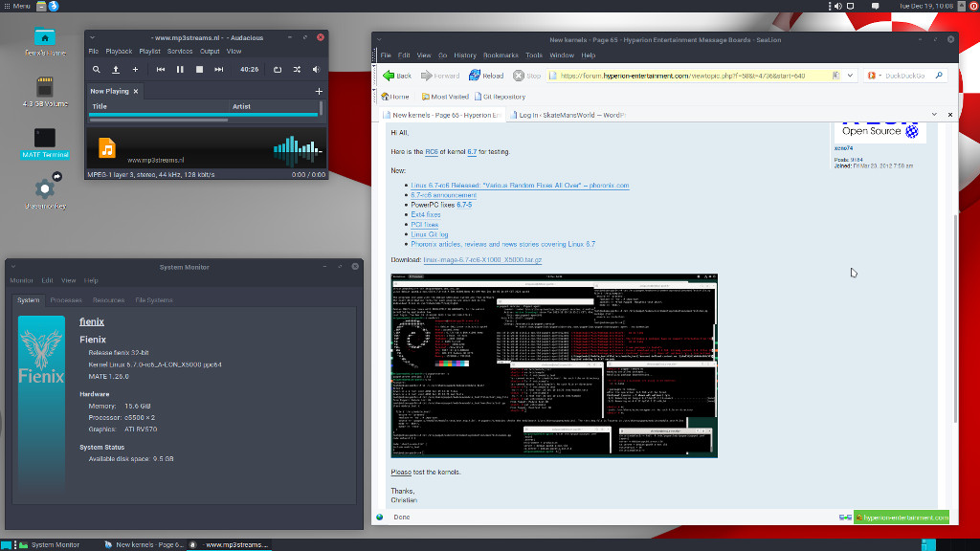Screen dimensions: 980x551
Task: Click the system volume icon in the tray
Action: tap(838, 7)
